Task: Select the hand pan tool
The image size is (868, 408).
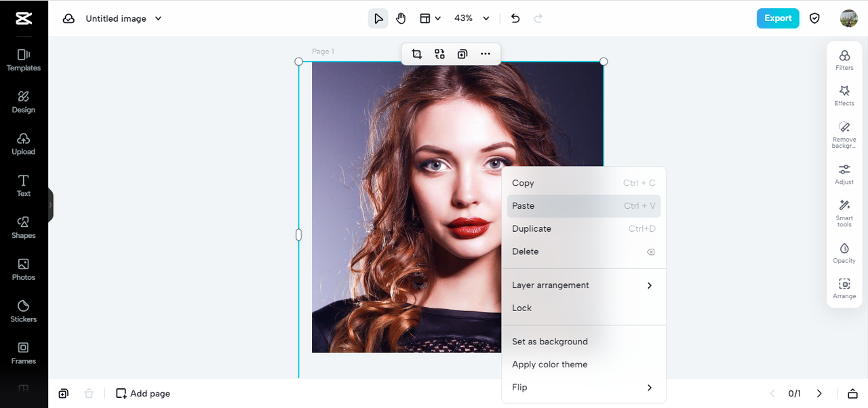Action: click(x=401, y=18)
